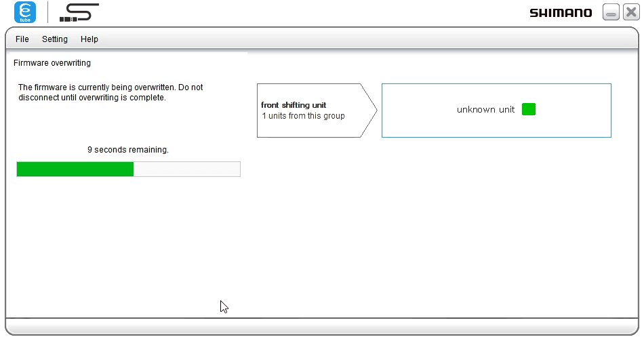Click the unfilled part of progress bar
This screenshot has width=644, height=339.
click(x=186, y=169)
